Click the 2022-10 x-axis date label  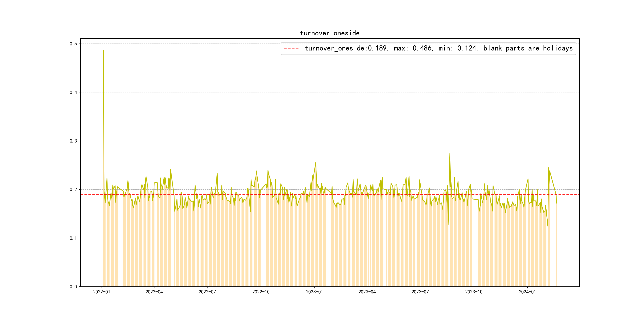click(261, 292)
